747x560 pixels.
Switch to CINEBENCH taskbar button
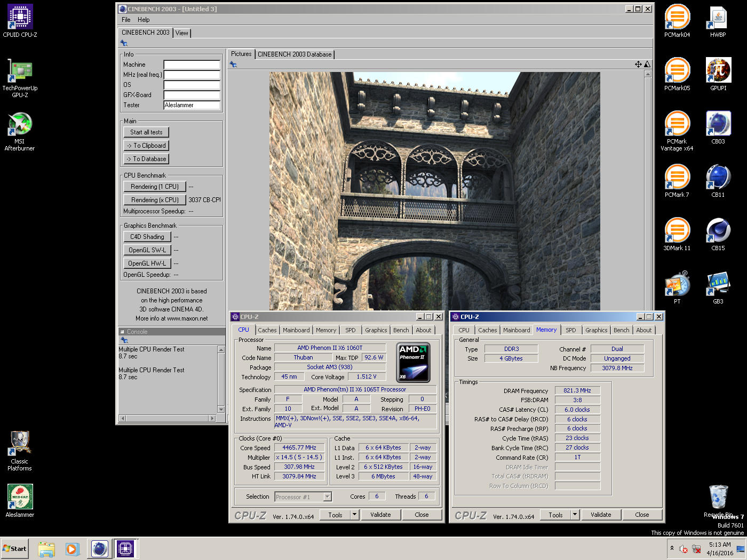(x=99, y=549)
